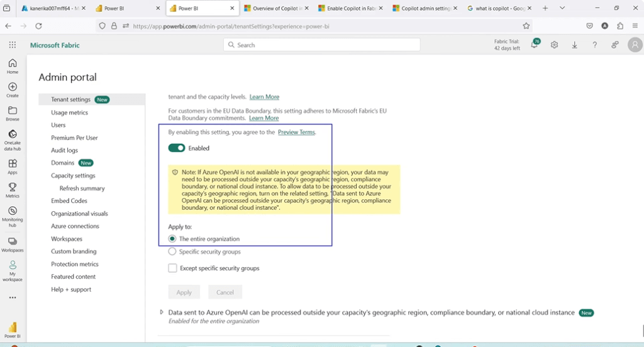Click the Cancel button
Image resolution: width=644 pixels, height=347 pixels.
pyautogui.click(x=225, y=292)
